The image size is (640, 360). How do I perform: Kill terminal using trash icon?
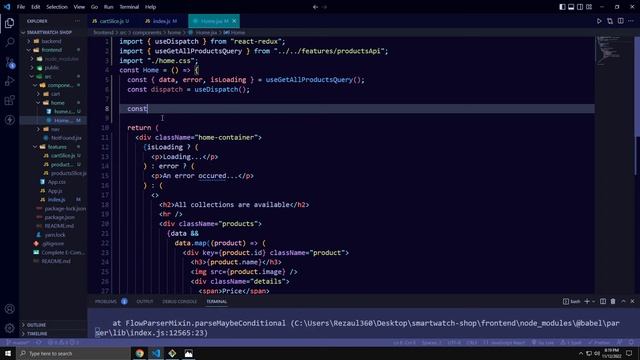coord(613,301)
